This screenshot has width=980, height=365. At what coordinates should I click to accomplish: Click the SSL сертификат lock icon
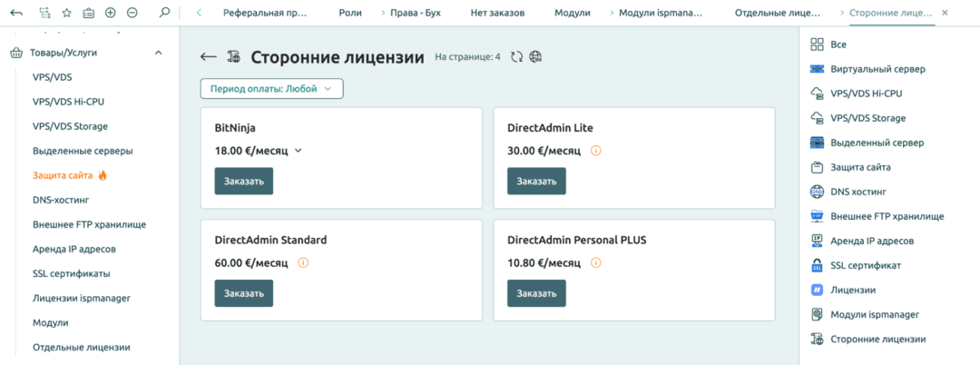click(x=817, y=266)
